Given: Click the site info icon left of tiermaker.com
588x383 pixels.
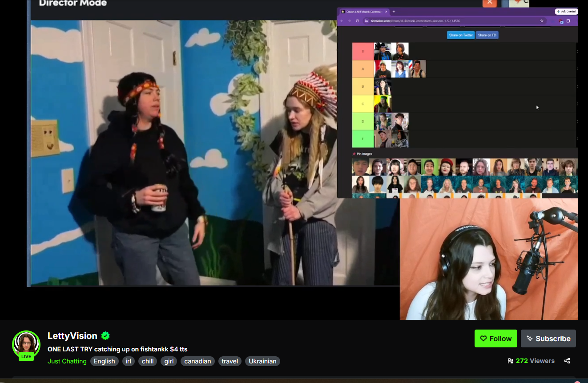Looking at the screenshot, I should [x=366, y=21].
